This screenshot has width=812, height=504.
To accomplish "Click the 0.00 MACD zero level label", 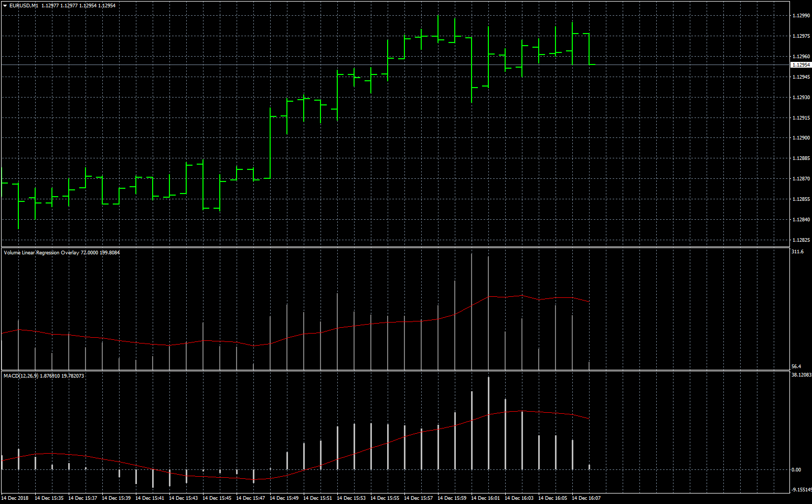I will [796, 470].
